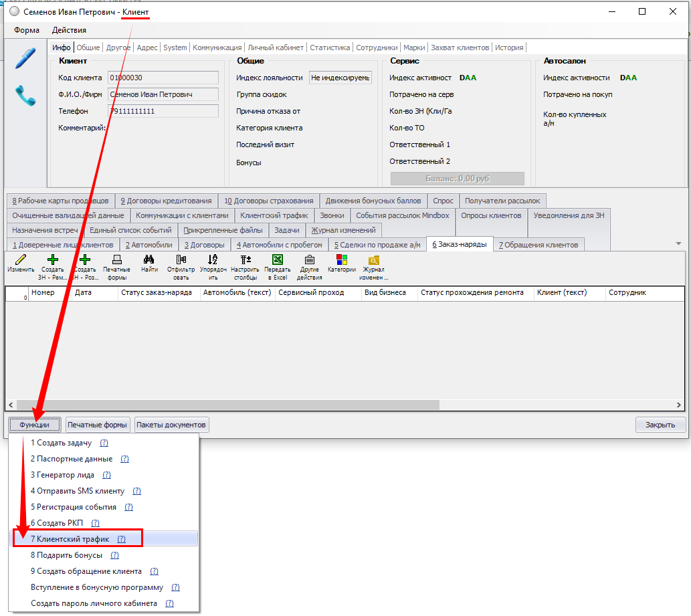691x616 pixels.
Task: Click the blue pen edit icon
Action: [x=25, y=58]
